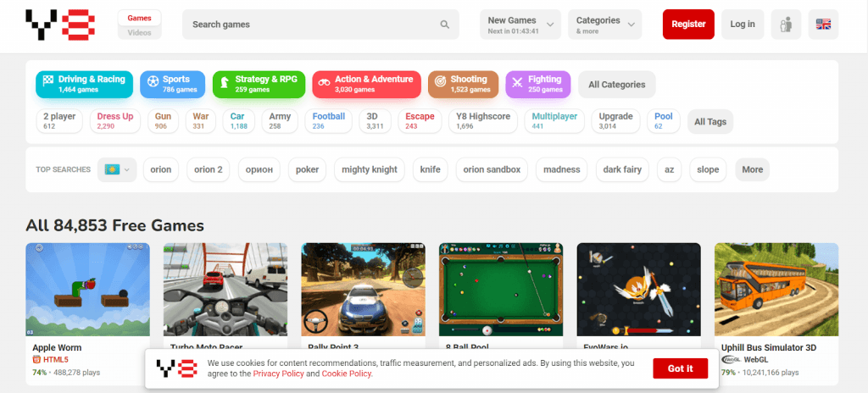Select the Multiplayer tag
The image size is (868, 393).
coord(554,121)
